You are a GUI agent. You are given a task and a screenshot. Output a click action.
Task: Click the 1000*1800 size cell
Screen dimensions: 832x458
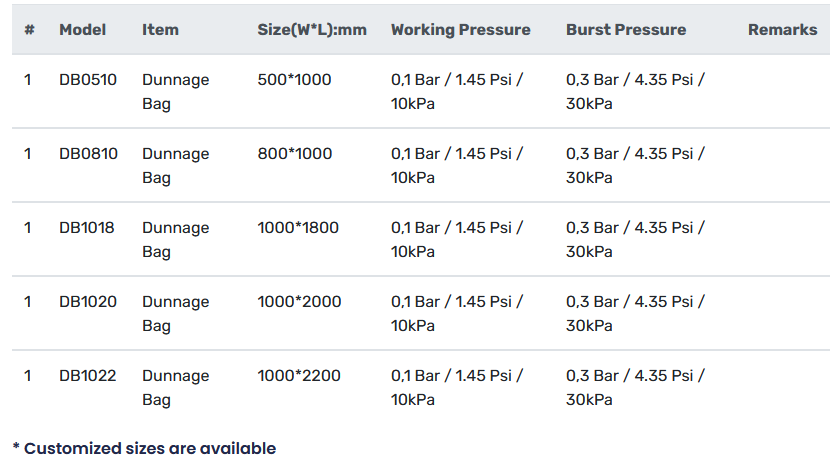(x=298, y=228)
